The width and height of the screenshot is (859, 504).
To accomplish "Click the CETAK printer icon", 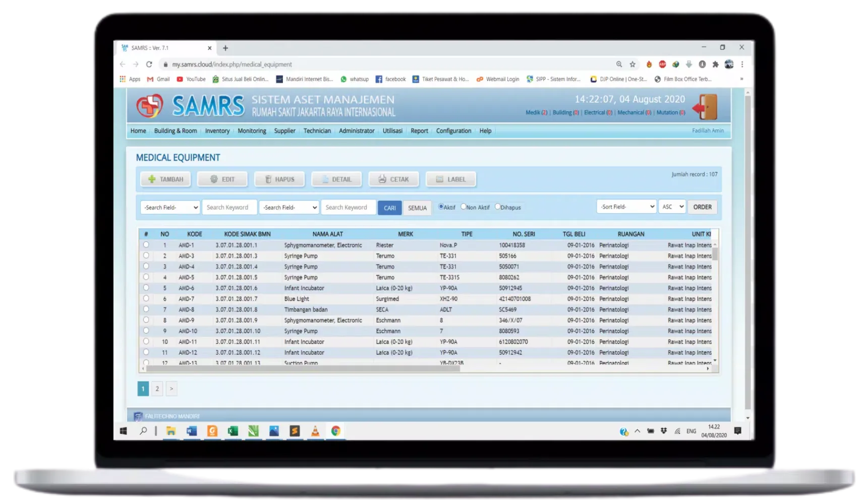I will 382,178.
